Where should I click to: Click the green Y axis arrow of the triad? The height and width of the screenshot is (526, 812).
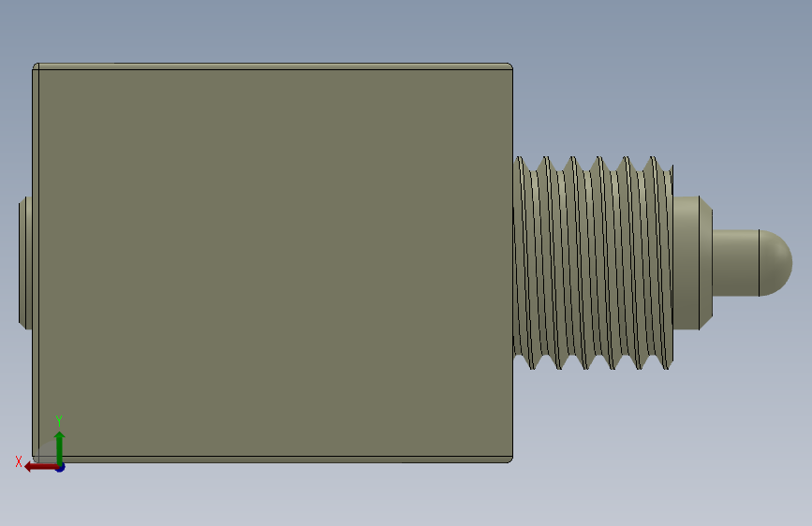[x=60, y=447]
